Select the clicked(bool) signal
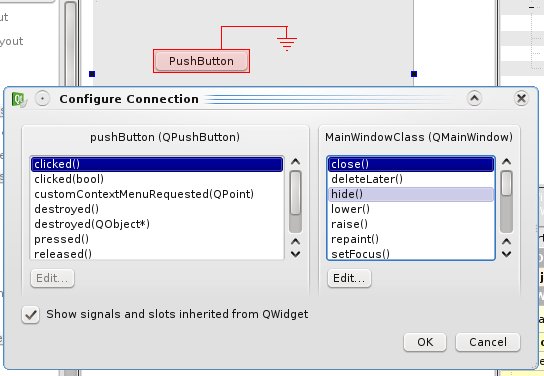This screenshot has height=376, width=544. click(x=157, y=179)
